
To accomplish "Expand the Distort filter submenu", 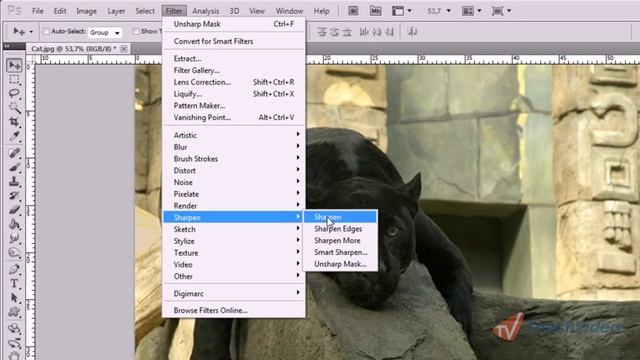I will coord(234,171).
